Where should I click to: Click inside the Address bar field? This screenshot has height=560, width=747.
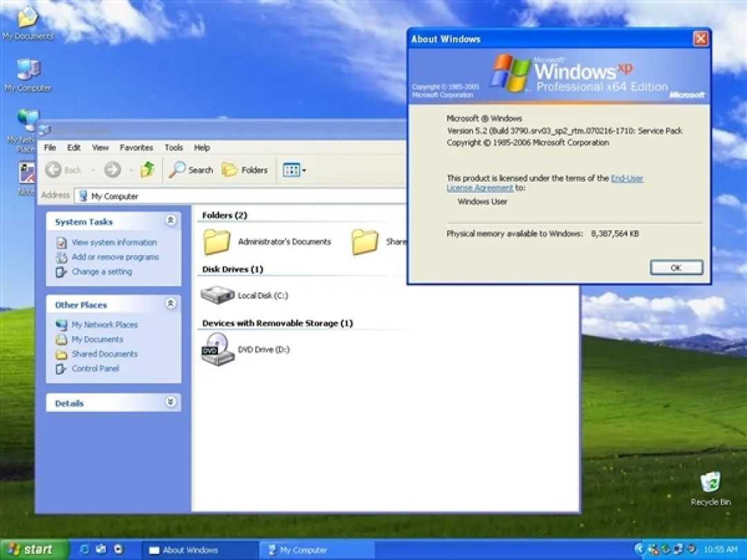(x=207, y=195)
